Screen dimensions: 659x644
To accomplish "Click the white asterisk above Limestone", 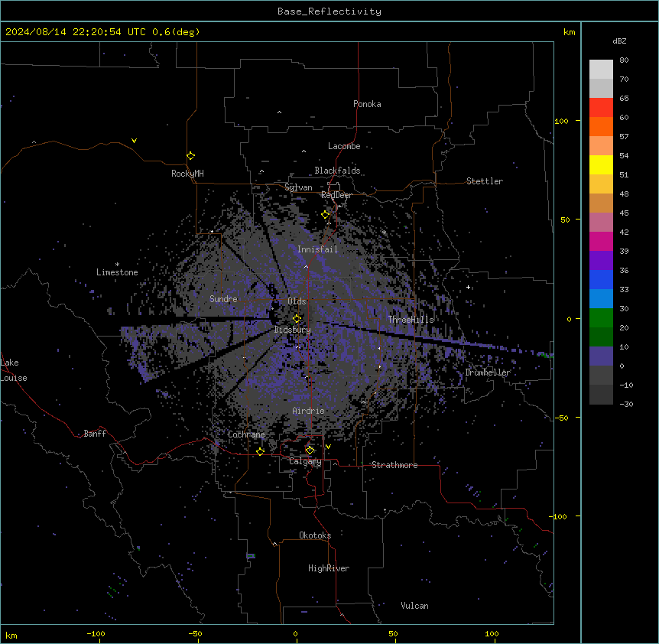I will pos(117,265).
